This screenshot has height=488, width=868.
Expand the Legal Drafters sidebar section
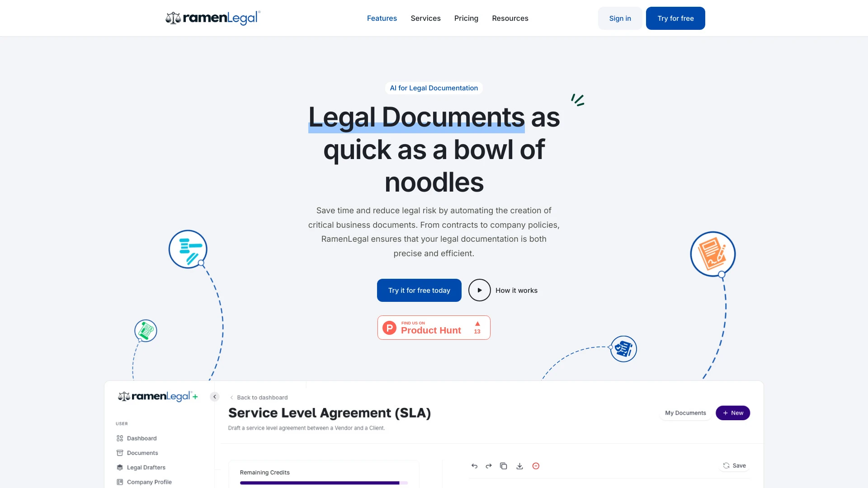(x=146, y=467)
